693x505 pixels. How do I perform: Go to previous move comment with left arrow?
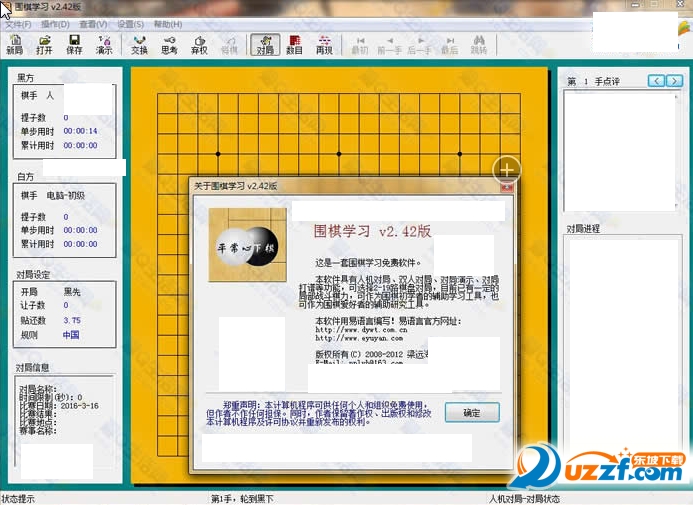[655, 80]
